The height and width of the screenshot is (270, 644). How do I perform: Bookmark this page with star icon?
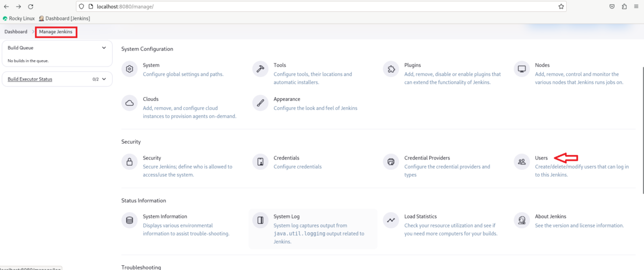coord(561,6)
